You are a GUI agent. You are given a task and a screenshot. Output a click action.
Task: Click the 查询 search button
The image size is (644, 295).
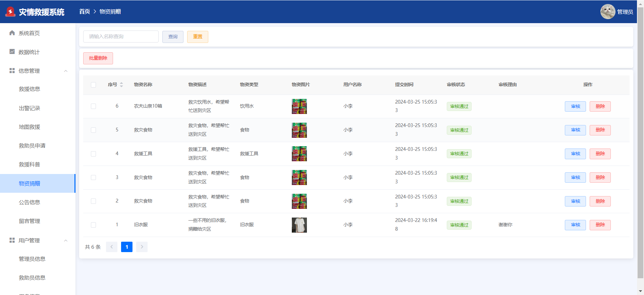pos(173,37)
